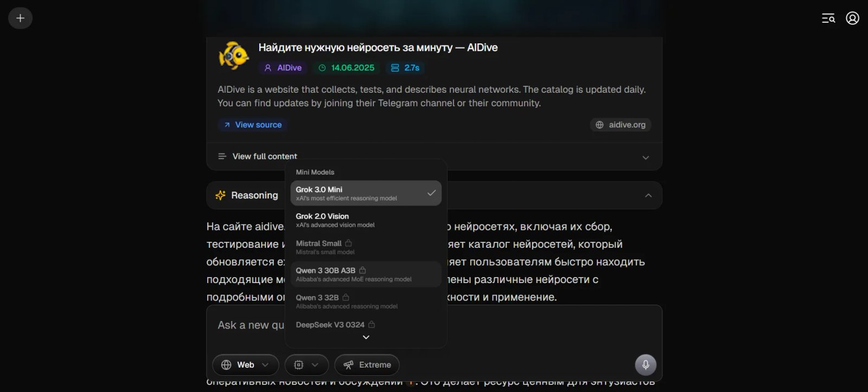This screenshot has width=868, height=392.
Task: Select Grok 2.0 Vision model
Action: [366, 220]
